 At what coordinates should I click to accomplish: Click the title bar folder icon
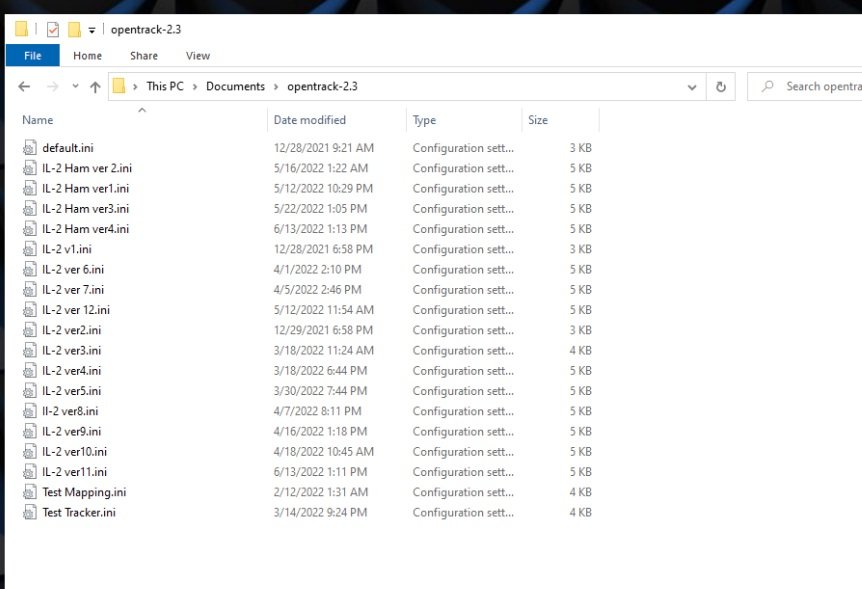click(x=21, y=29)
